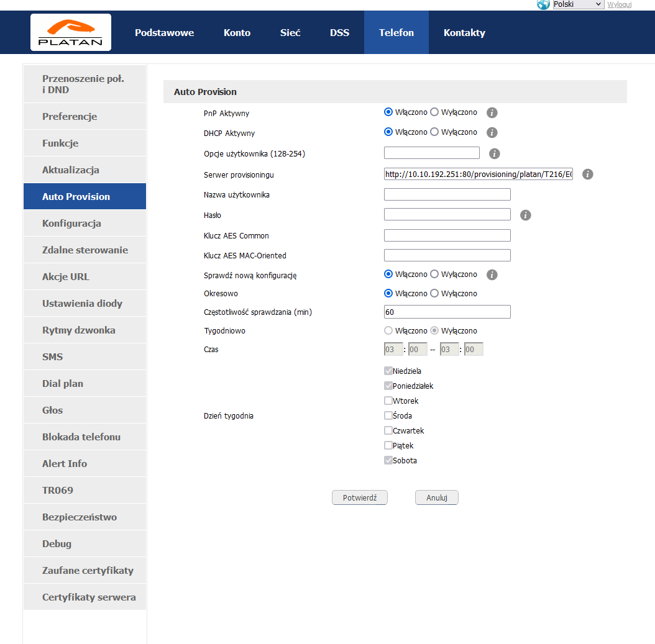Image resolution: width=655 pixels, height=644 pixels.
Task: Click the info icon next to Hasło
Action: 525,215
